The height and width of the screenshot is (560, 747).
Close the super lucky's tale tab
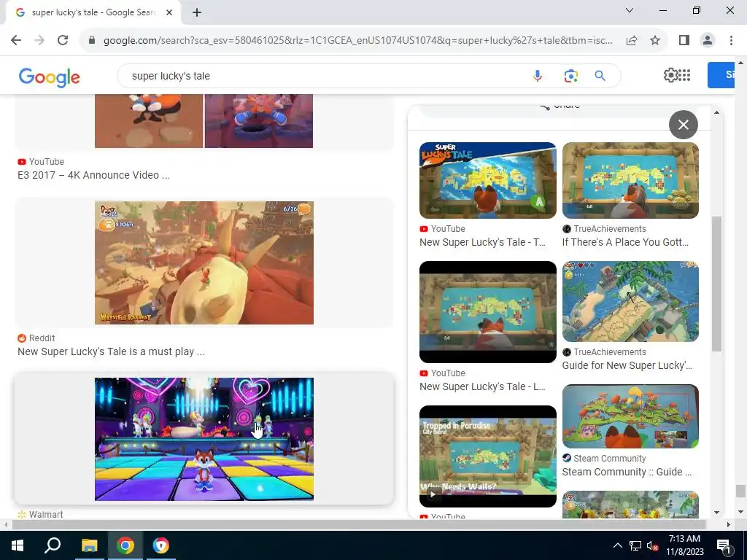tap(169, 12)
